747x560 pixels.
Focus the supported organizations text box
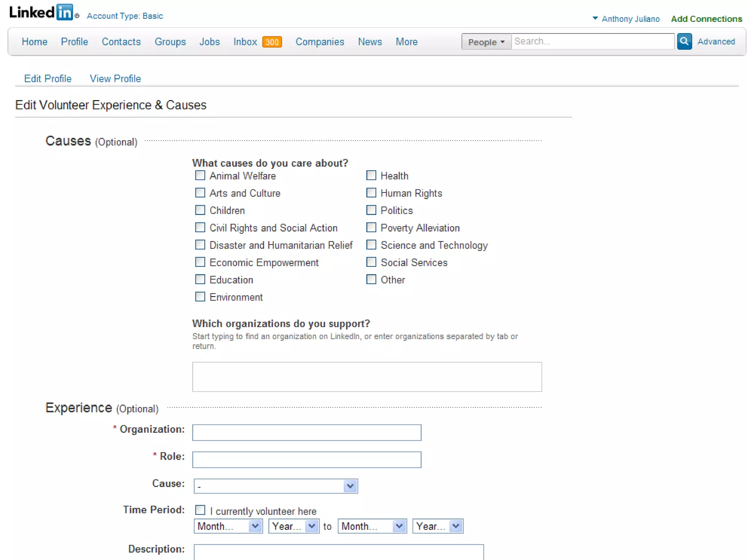click(x=367, y=377)
